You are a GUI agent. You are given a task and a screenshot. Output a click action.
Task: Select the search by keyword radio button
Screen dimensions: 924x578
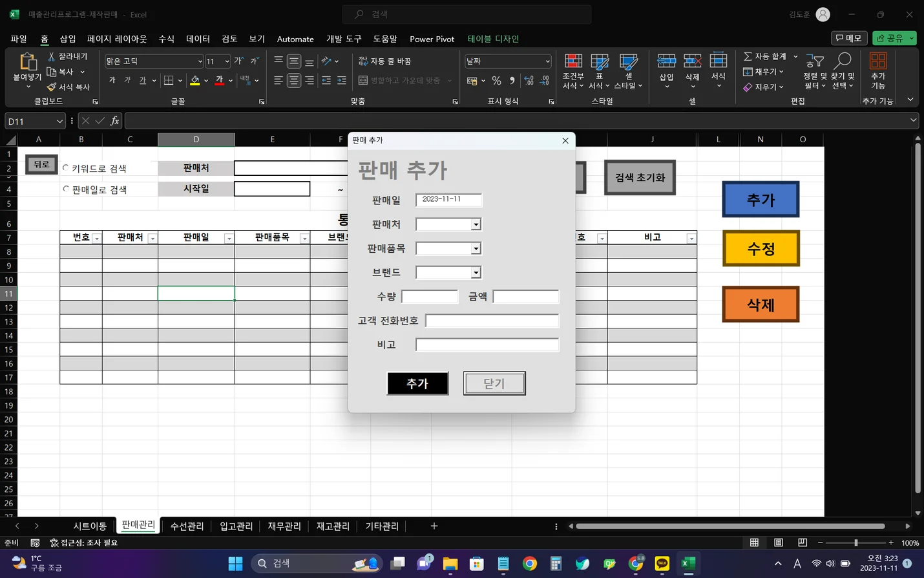[x=66, y=167]
